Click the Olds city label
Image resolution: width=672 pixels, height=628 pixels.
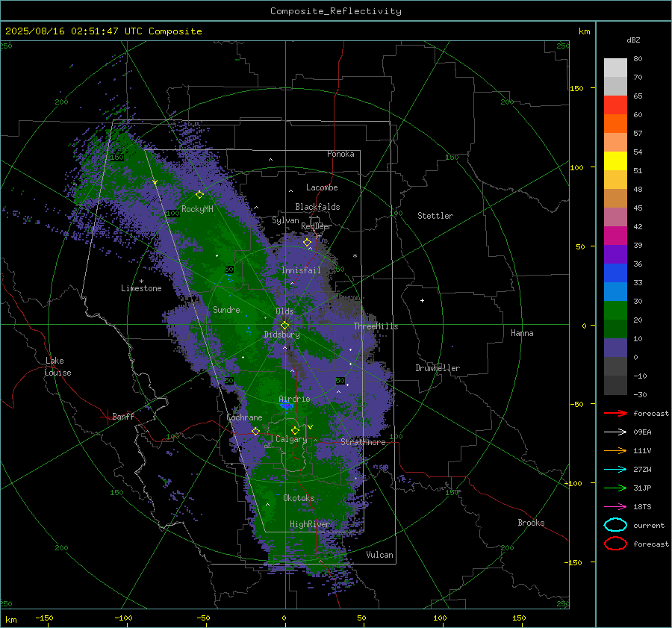click(x=284, y=311)
